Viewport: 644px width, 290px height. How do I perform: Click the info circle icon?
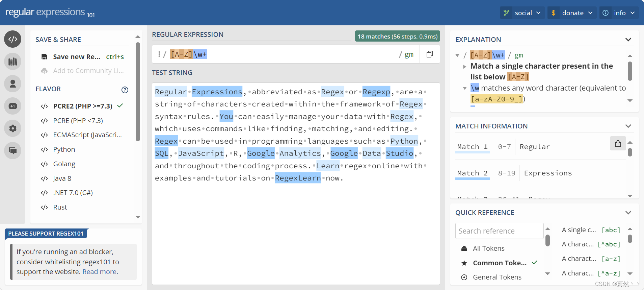tap(606, 13)
